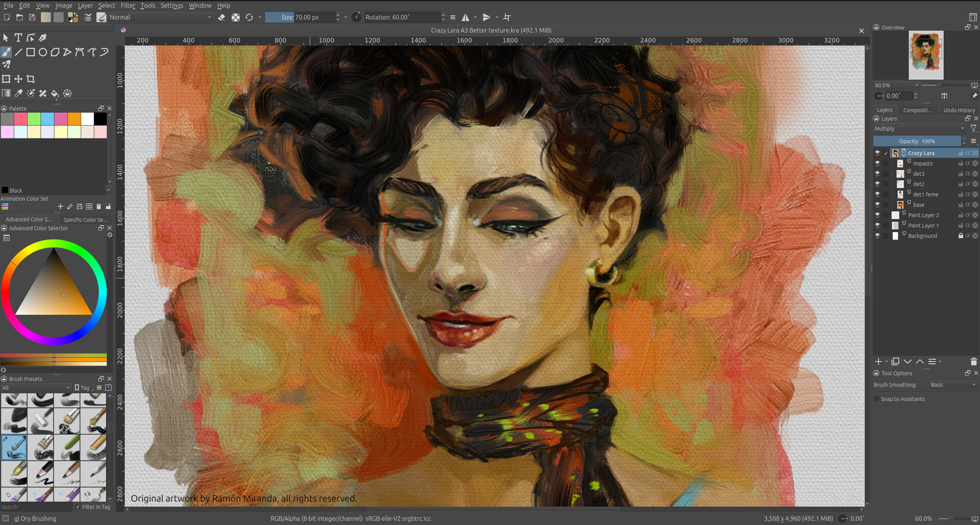Add a new paint layer with the plus icon
The image size is (980, 525).
(879, 362)
